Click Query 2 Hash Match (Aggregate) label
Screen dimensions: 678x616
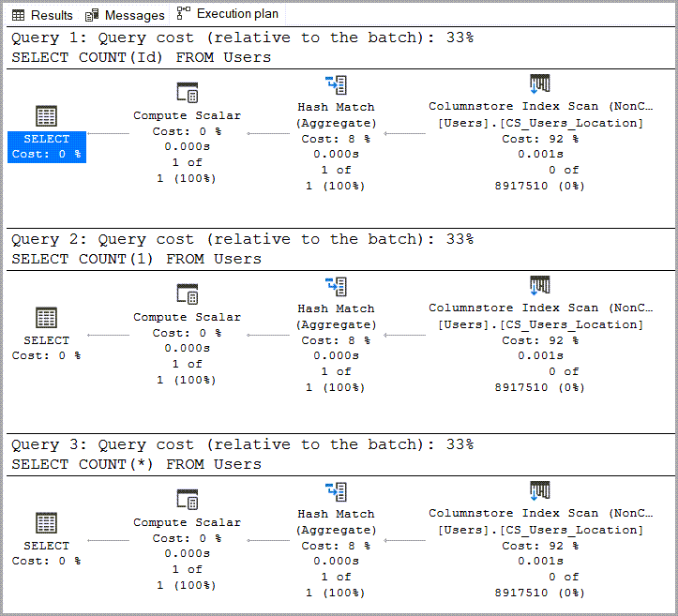click(x=336, y=316)
